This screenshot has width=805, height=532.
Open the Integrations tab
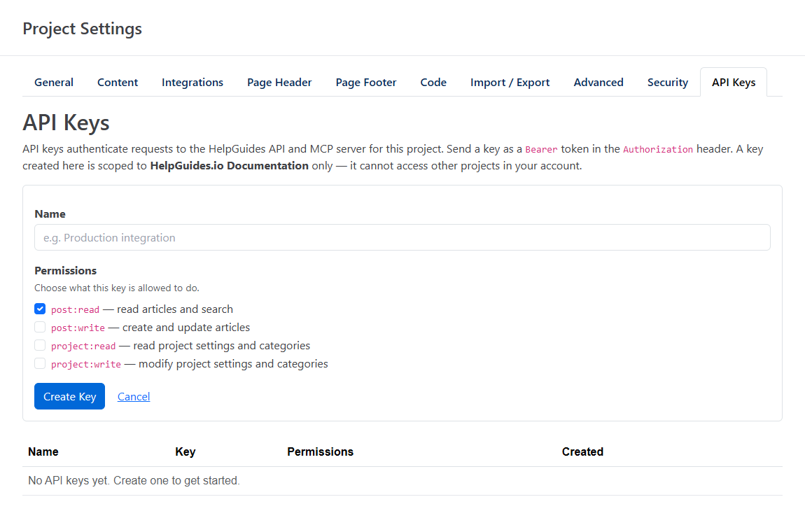192,82
